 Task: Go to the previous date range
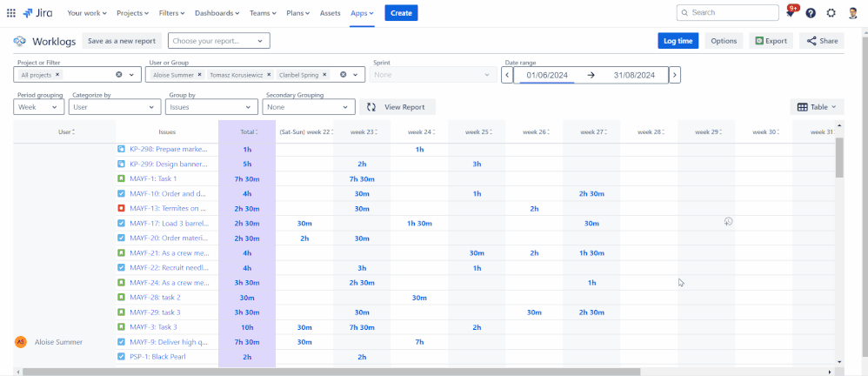click(507, 75)
